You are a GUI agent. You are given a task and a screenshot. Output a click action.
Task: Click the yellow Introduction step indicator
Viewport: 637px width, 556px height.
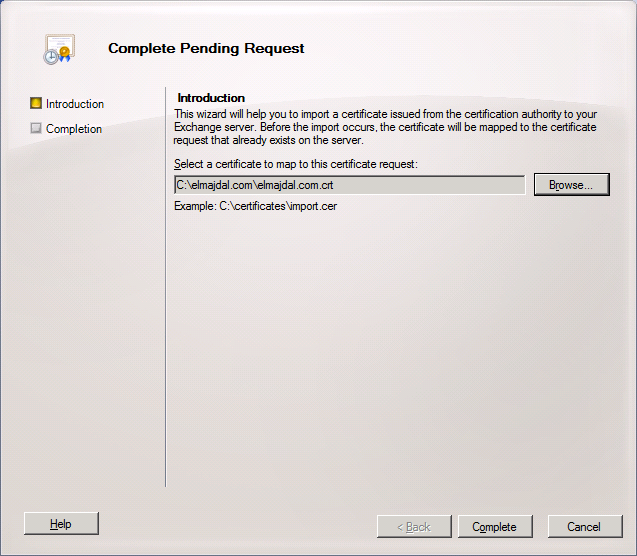click(x=36, y=103)
